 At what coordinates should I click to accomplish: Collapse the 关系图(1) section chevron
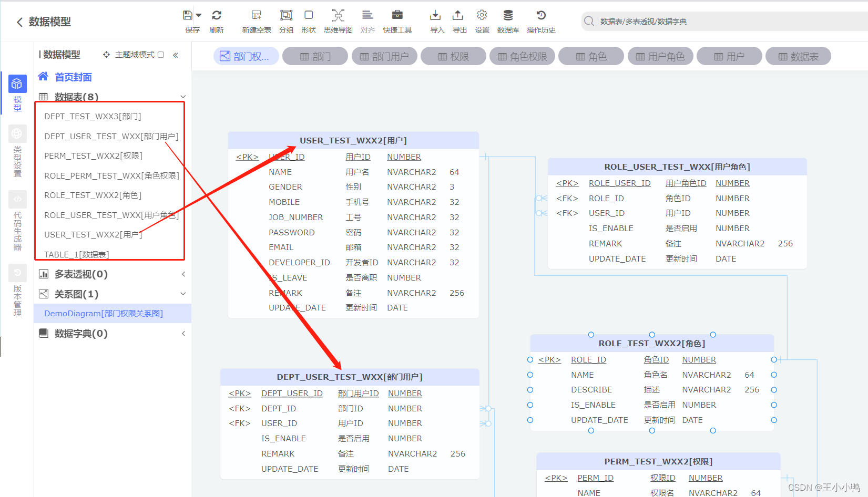183,294
